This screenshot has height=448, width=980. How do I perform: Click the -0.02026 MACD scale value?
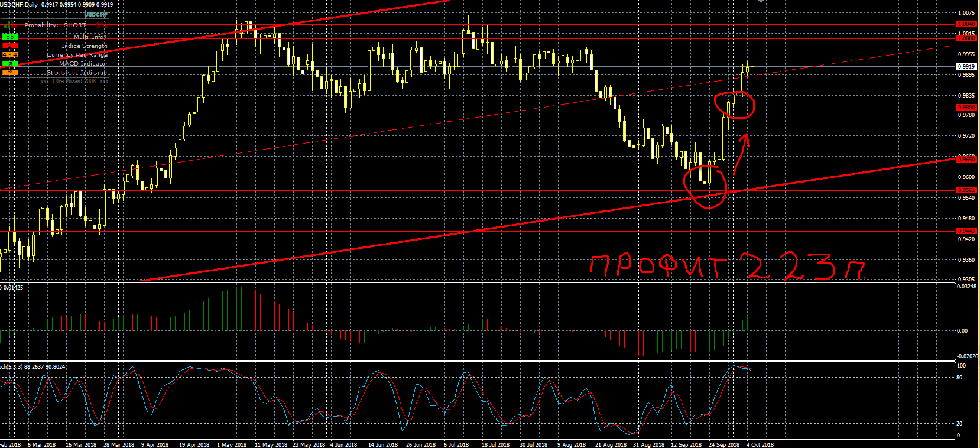pyautogui.click(x=968, y=356)
